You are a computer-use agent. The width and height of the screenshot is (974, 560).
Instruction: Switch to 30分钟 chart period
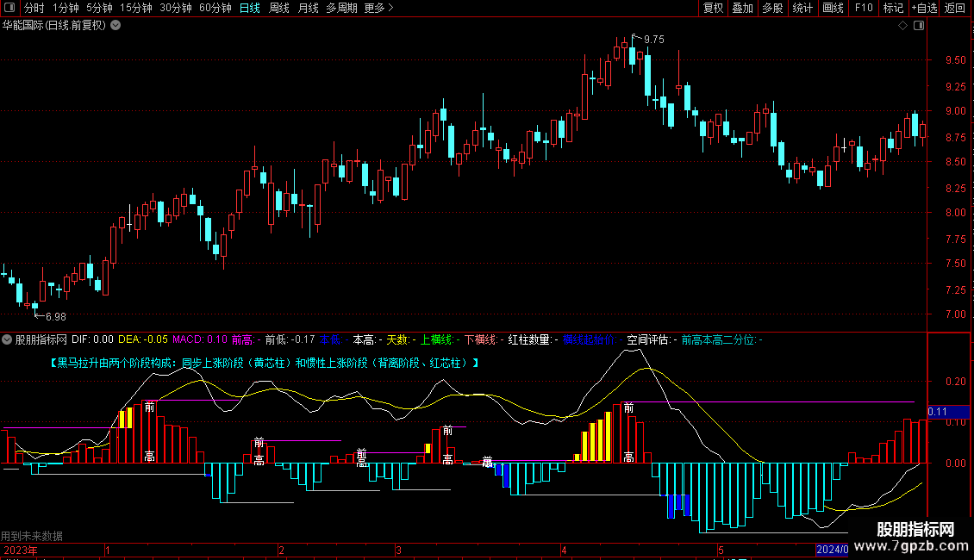coord(175,8)
